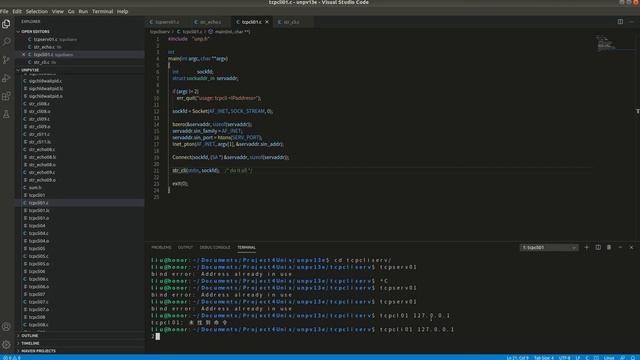
Task: Open str_cli08.c in file tree
Action: [80, 104]
